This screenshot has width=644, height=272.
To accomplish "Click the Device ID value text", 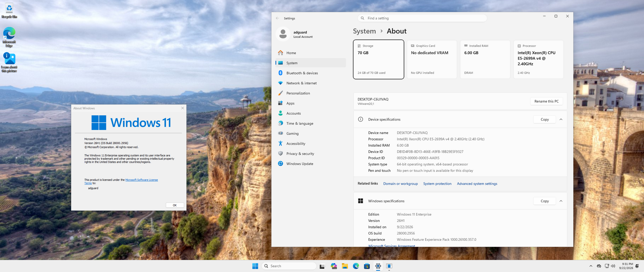I will [430, 152].
